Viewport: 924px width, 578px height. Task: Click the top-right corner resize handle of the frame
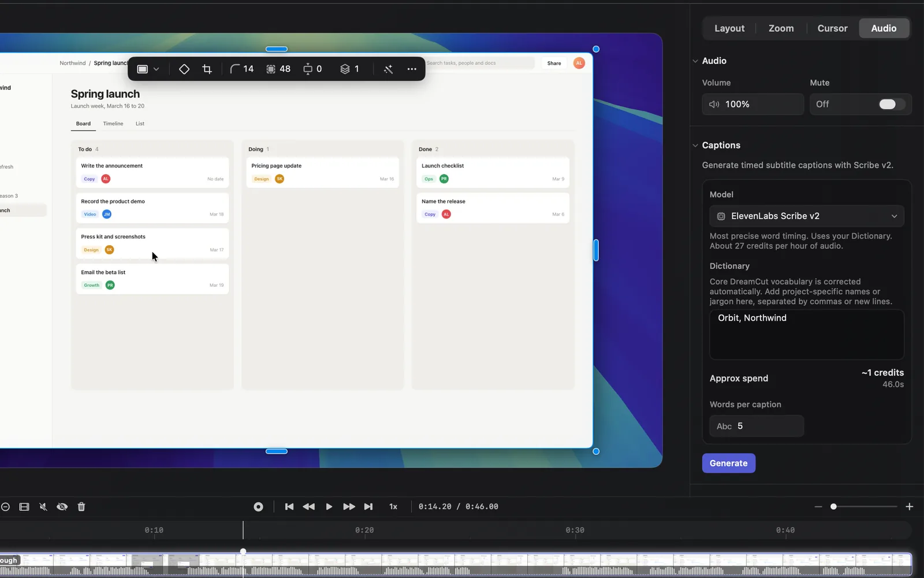(596, 49)
